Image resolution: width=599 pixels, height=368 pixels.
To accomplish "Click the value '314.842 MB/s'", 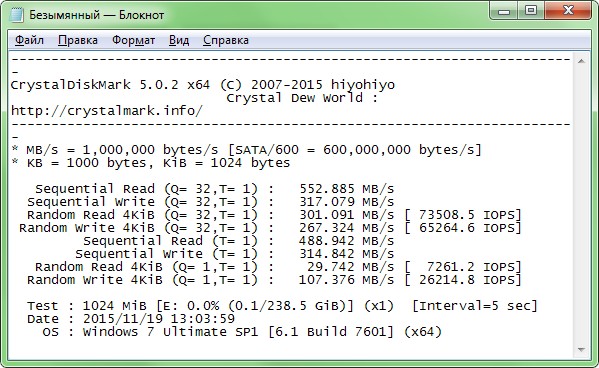I will pos(346,254).
